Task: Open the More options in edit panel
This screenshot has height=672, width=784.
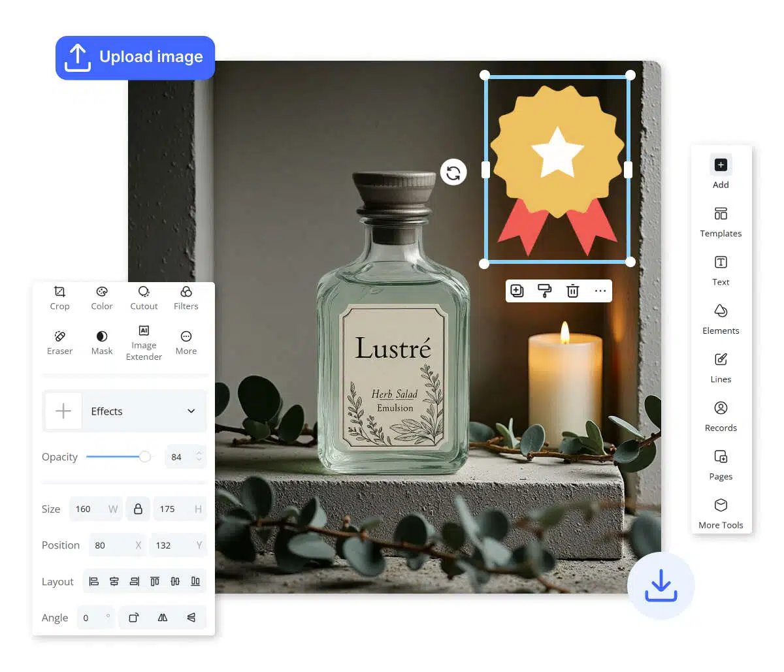Action: click(186, 342)
